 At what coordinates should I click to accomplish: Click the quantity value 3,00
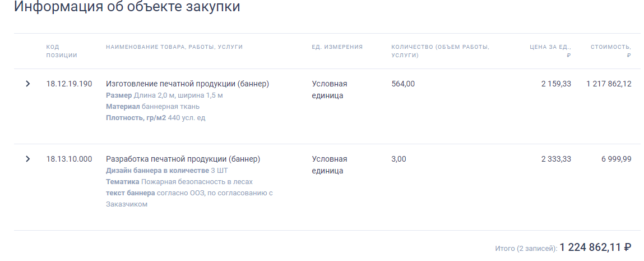[x=399, y=159]
